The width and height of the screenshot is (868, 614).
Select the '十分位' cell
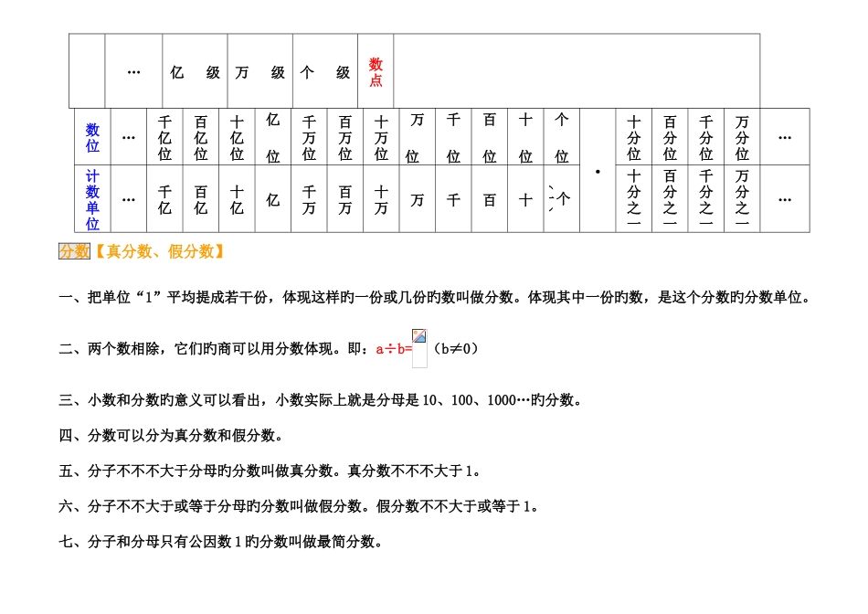coord(634,137)
